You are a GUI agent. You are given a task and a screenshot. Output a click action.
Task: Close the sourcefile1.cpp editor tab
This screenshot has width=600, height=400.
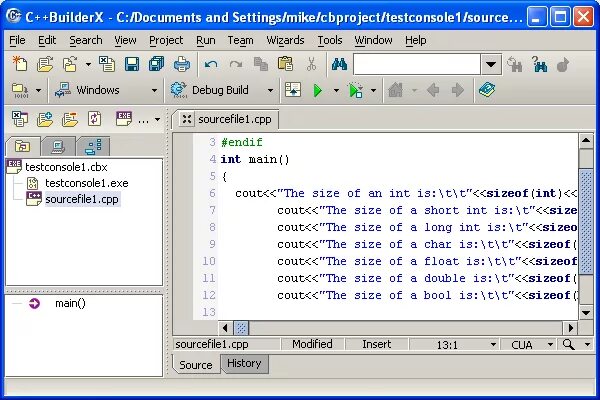(x=187, y=119)
